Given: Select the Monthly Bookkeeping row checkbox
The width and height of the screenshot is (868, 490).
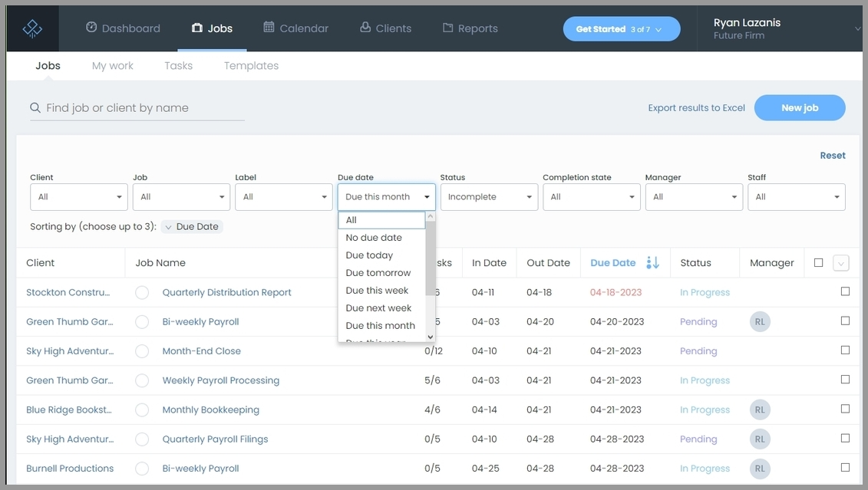Looking at the screenshot, I should (x=845, y=409).
